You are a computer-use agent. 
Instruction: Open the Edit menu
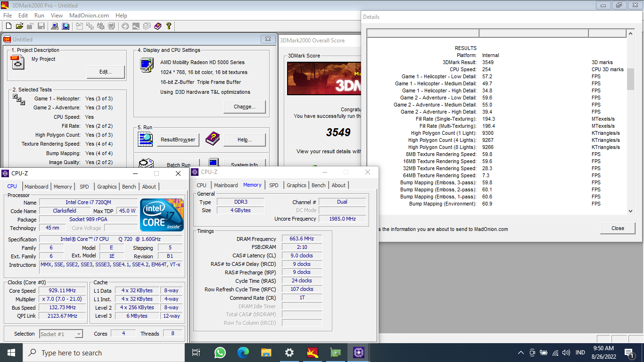pyautogui.click(x=23, y=15)
